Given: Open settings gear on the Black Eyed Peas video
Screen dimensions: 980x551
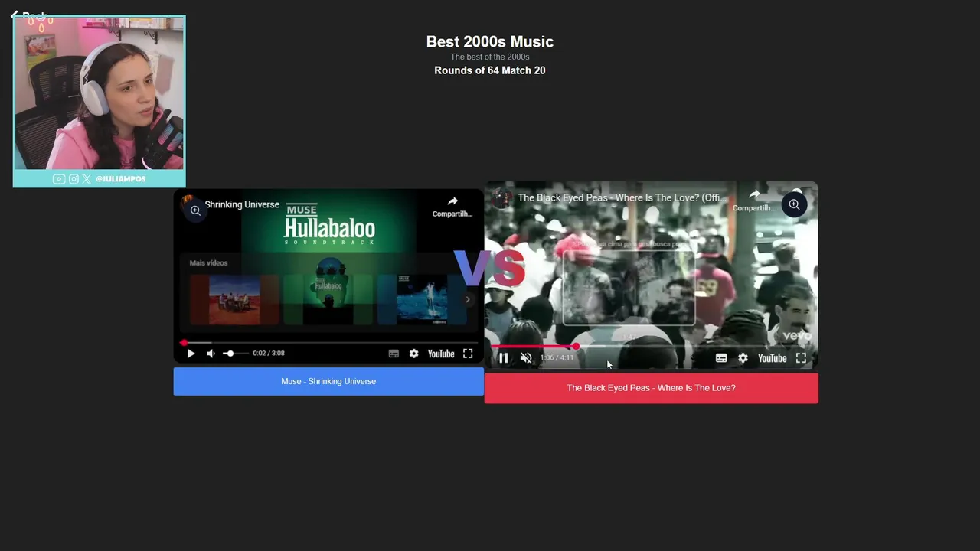Looking at the screenshot, I should click(x=743, y=357).
